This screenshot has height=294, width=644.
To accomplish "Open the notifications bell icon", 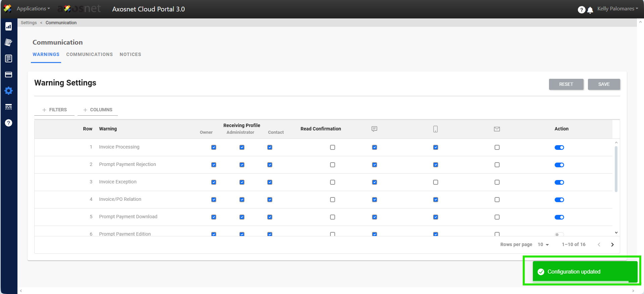I will 590,10.
